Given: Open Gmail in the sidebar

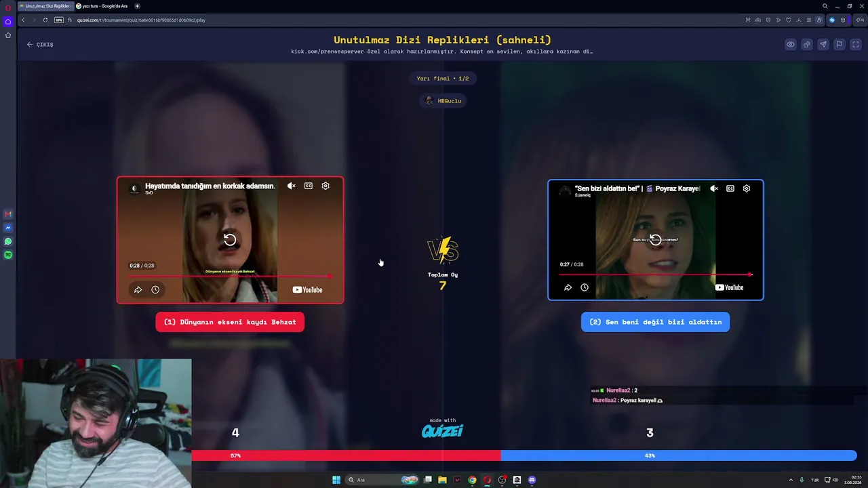Looking at the screenshot, I should [x=8, y=214].
